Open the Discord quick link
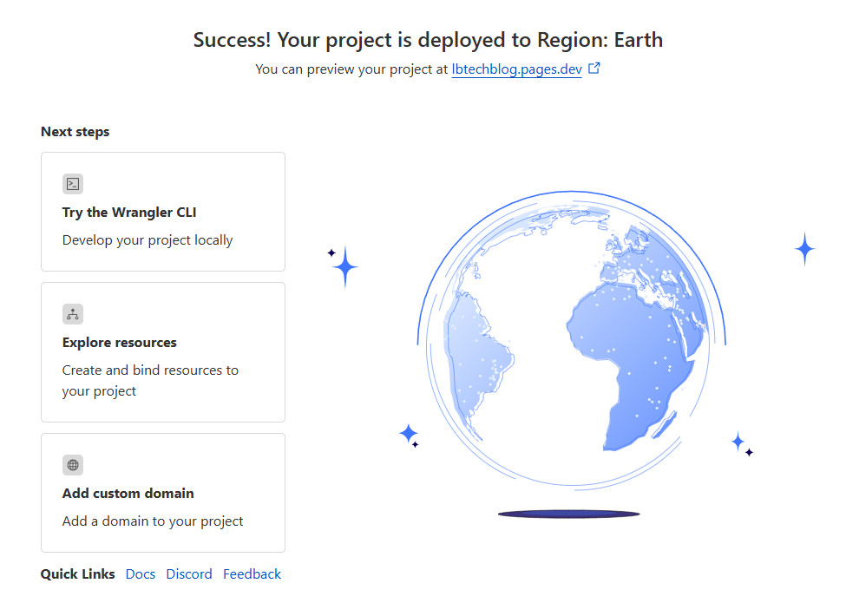Image resolution: width=846 pixels, height=616 pixels. pos(189,574)
